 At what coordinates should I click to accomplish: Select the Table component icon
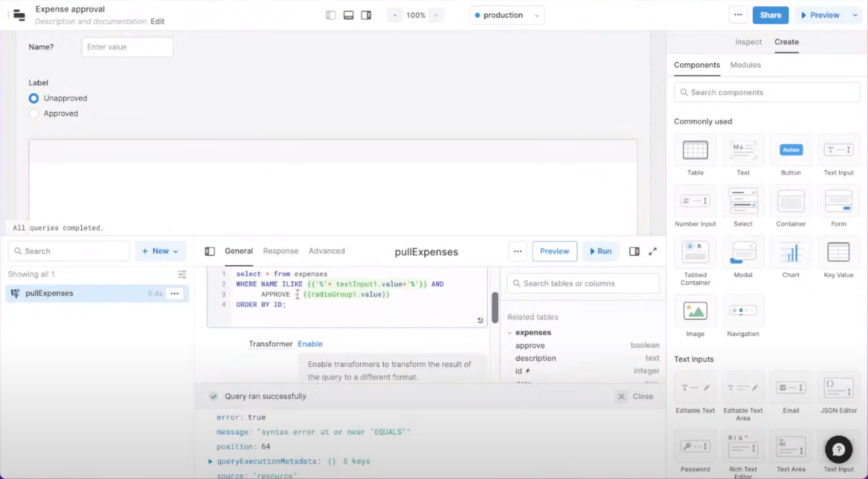pyautogui.click(x=695, y=150)
